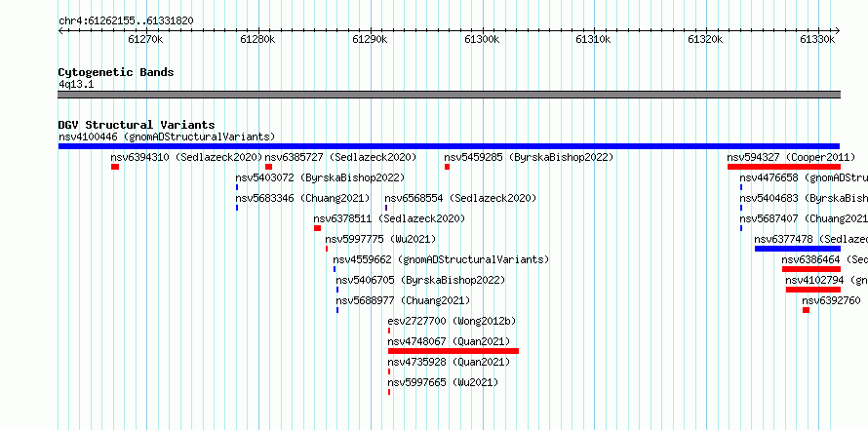Click left arrowhead of the ruler
Image resolution: width=868 pixels, height=430 pixels.
coord(60,30)
